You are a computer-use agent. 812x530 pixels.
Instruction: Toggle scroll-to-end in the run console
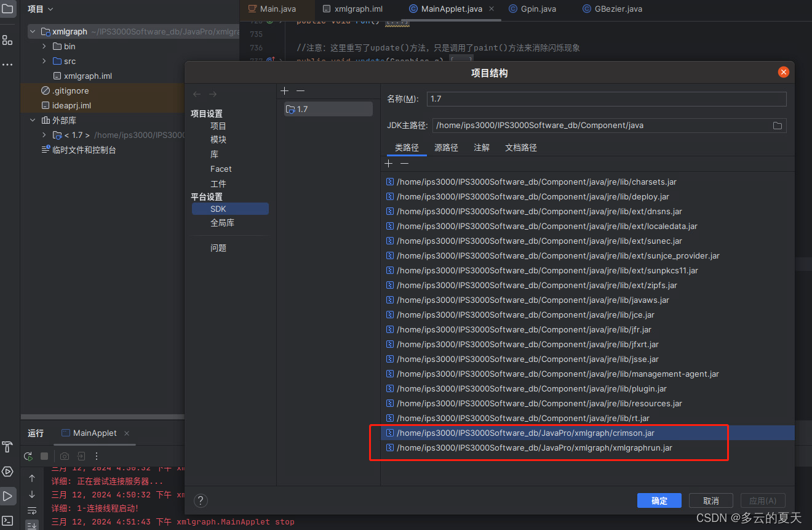(31, 524)
